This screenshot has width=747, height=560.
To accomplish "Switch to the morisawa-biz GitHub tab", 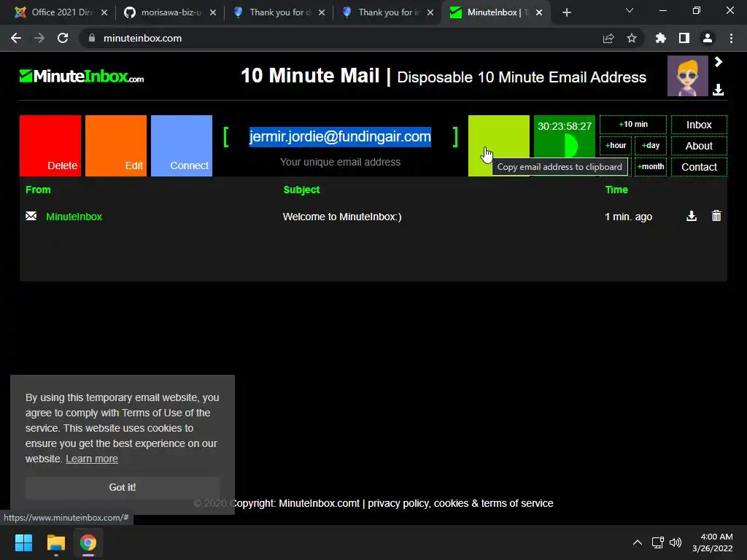I will pos(169,12).
